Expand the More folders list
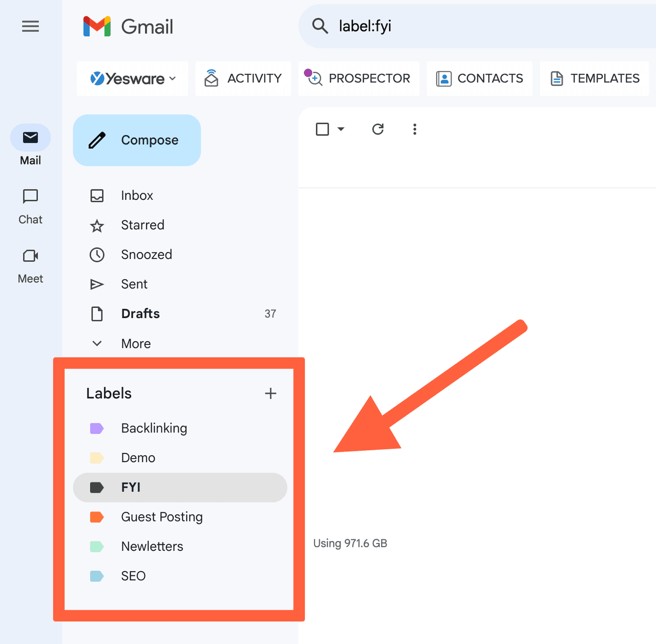656x644 pixels. pyautogui.click(x=136, y=344)
